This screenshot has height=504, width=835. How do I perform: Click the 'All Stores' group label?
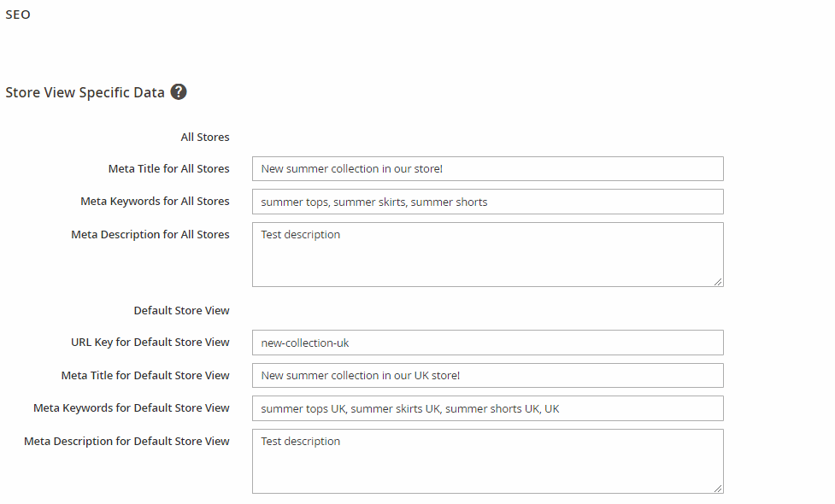(205, 137)
